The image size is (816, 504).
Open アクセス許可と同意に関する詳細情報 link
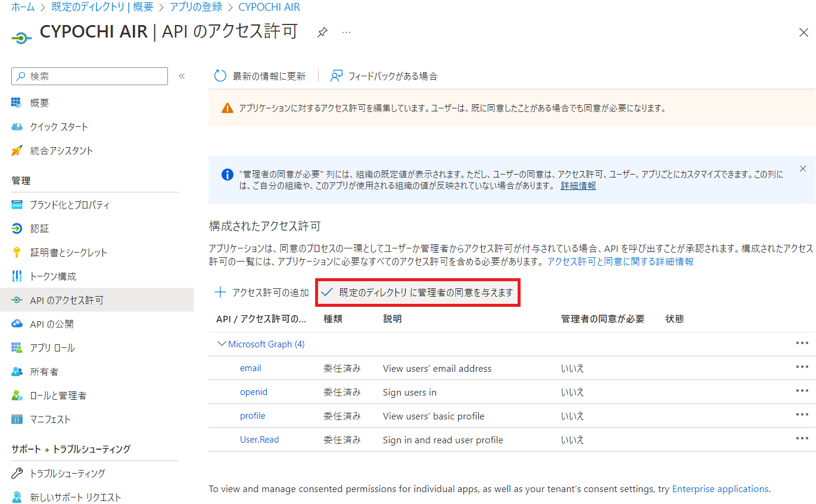pyautogui.click(x=620, y=262)
